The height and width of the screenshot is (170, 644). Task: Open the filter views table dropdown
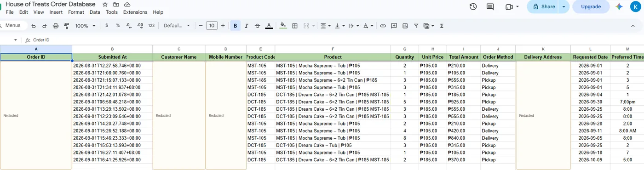[429, 26]
